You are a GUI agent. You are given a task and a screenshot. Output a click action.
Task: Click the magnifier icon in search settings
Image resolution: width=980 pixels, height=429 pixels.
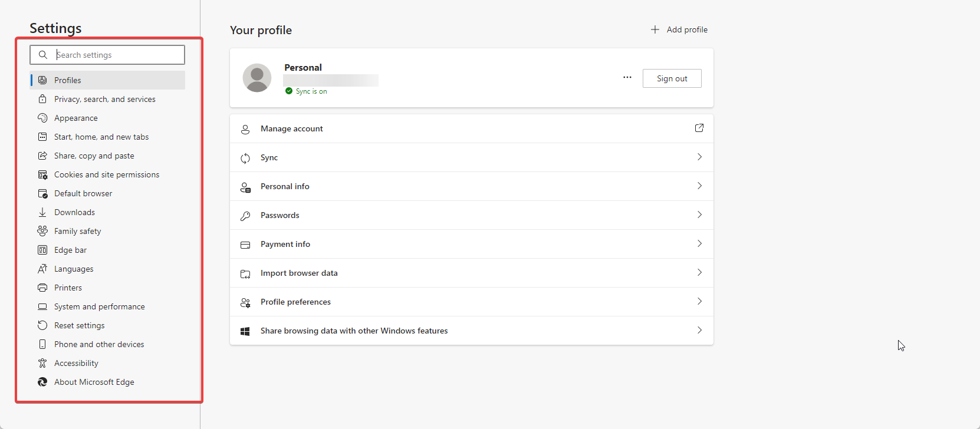point(43,55)
